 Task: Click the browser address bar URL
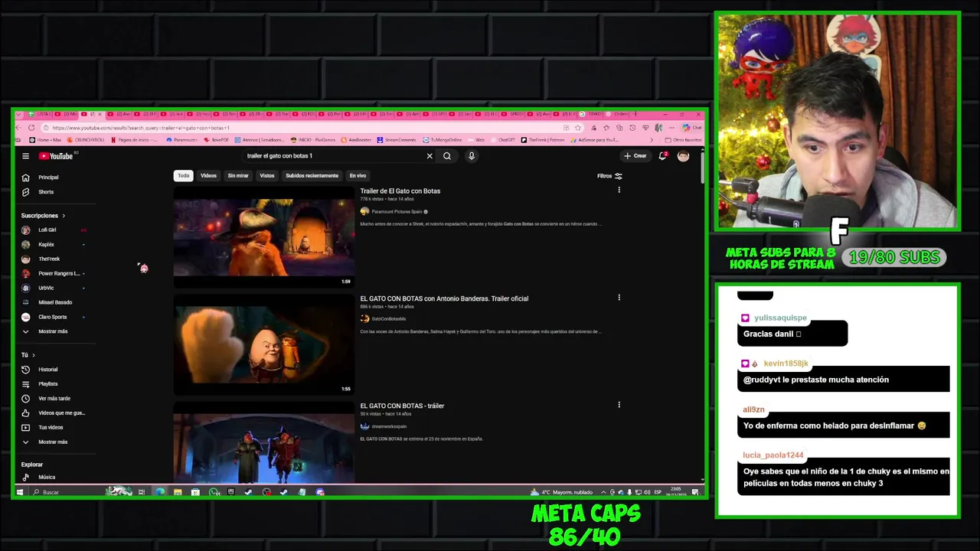point(141,128)
